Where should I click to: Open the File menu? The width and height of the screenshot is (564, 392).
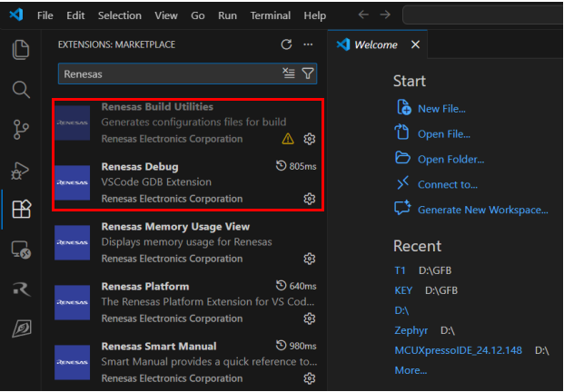pos(45,15)
